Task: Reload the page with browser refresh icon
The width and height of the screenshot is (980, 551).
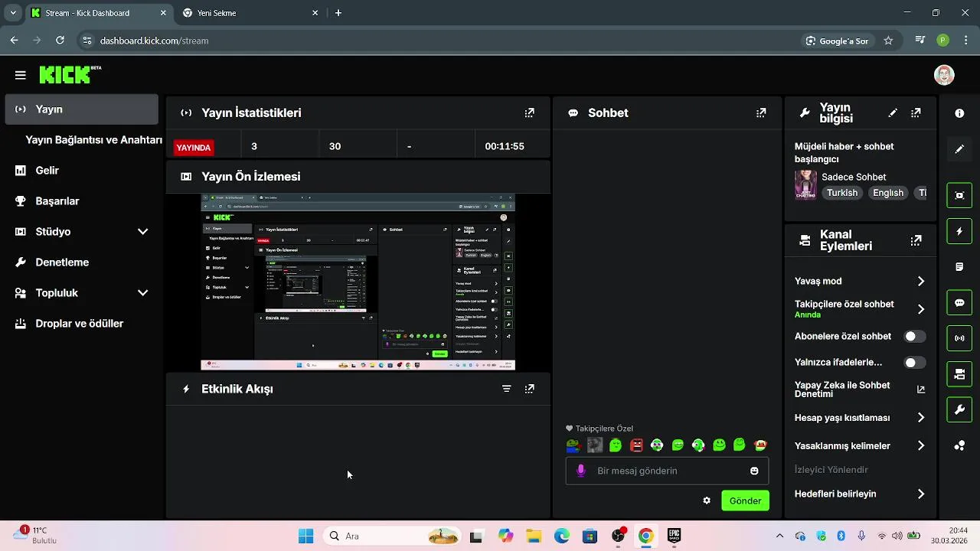Action: pos(60,41)
